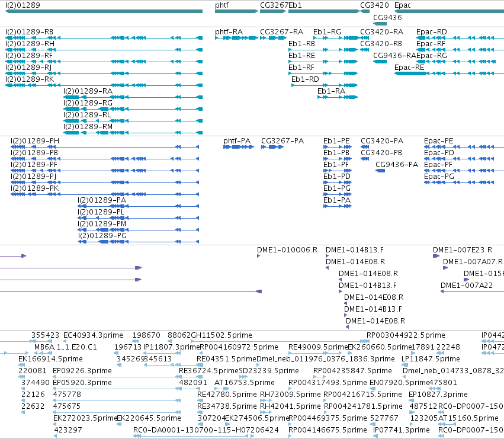Click the Epac-PG protein label

[x=439, y=177]
